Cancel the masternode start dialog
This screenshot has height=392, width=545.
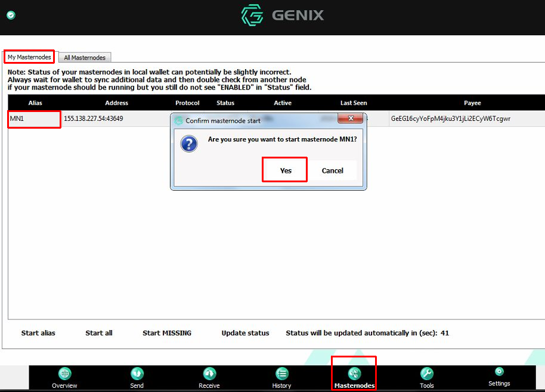[x=332, y=170]
